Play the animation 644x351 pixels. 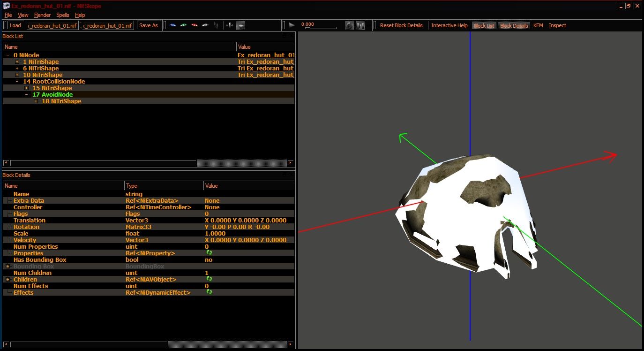point(292,25)
